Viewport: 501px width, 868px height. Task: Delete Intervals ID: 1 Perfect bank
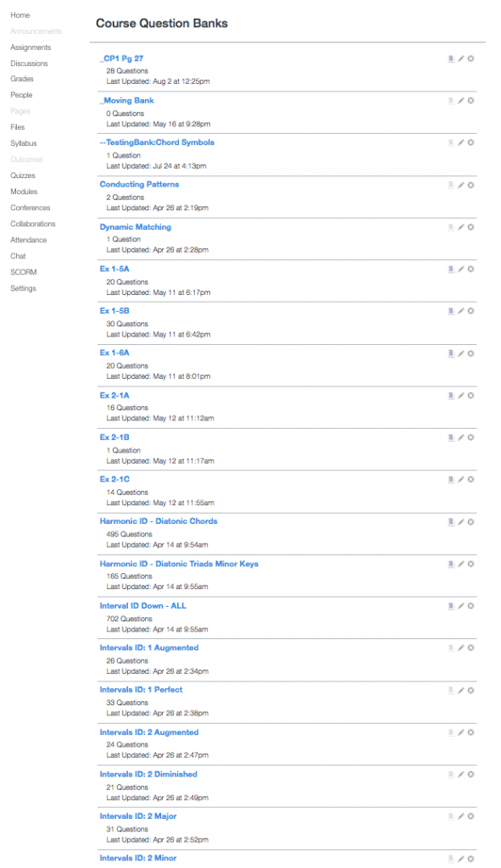pyautogui.click(x=470, y=691)
